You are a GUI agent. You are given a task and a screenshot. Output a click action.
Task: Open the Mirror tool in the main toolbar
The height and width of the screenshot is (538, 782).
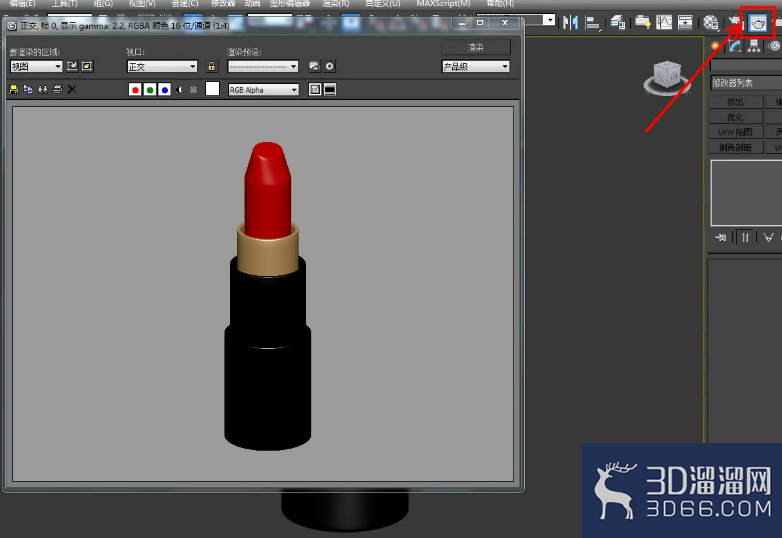570,22
